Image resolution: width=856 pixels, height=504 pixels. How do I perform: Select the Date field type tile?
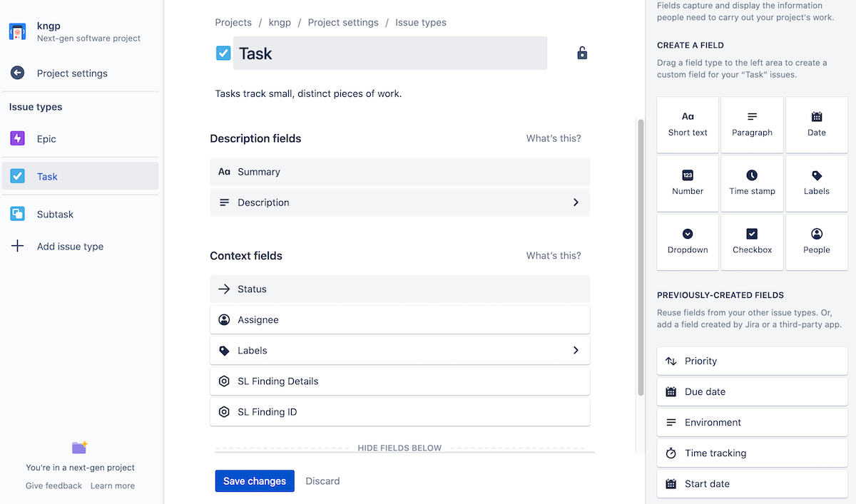[817, 125]
